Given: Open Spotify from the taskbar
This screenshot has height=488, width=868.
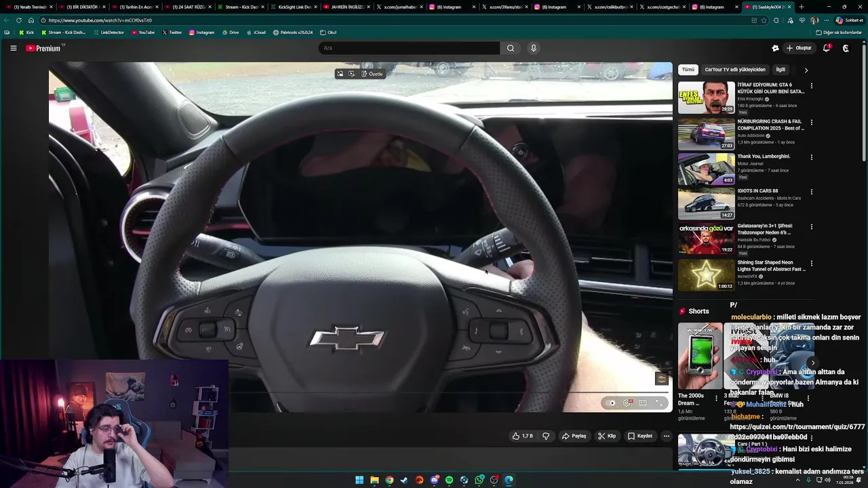Looking at the screenshot, I should point(449,480).
